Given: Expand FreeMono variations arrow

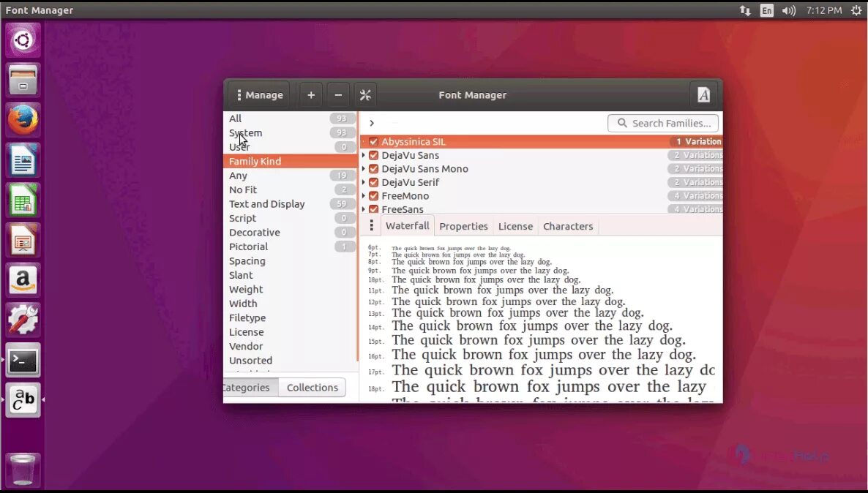Looking at the screenshot, I should pyautogui.click(x=364, y=196).
